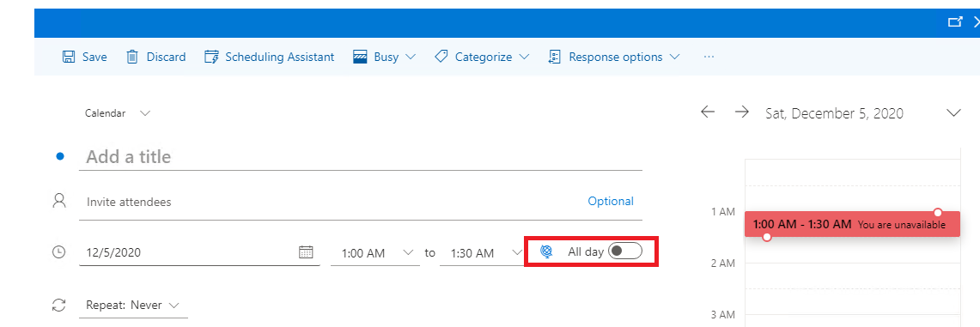Focus the Add a title field
This screenshot has width=980, height=327.
tap(361, 157)
